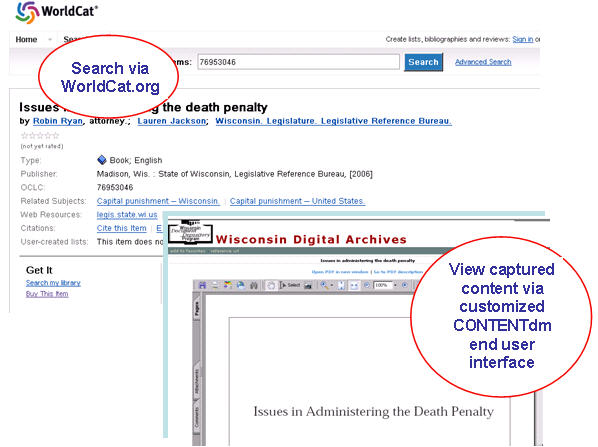The width and height of the screenshot is (598, 447).
Task: Click the print icon in PDF toolbar
Action: click(x=215, y=285)
